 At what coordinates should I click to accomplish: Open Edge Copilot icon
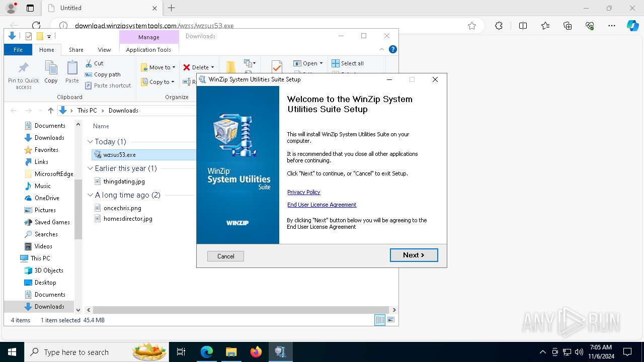[632, 26]
